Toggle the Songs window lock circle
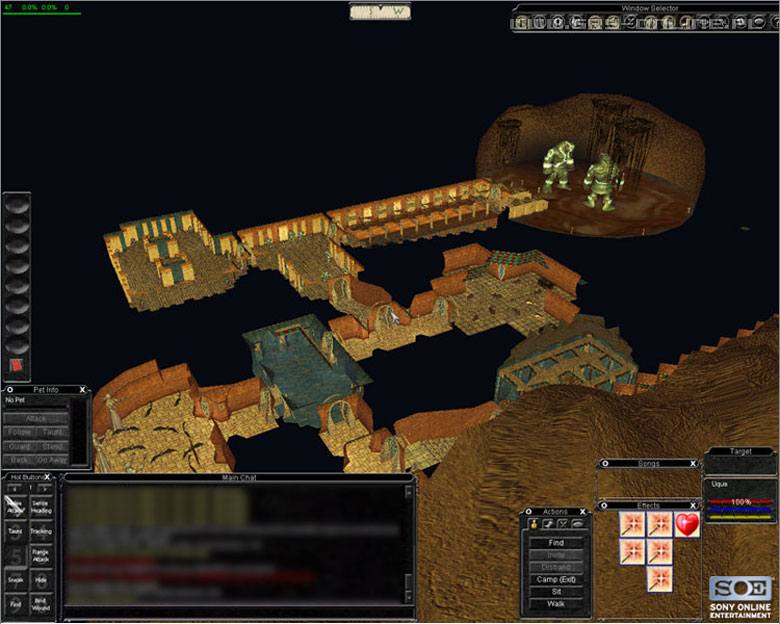Screen dimensions: 780x624 pos(605,463)
